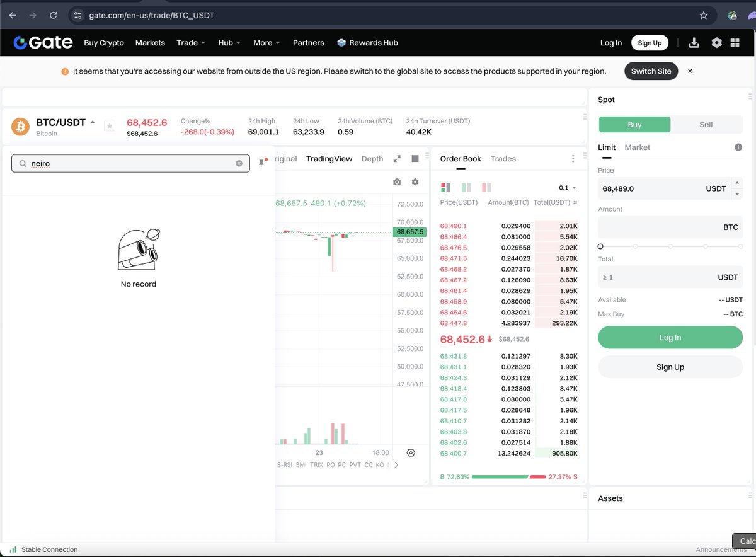Screen dimensions: 756x557
Task: Show only buy orders in order book
Action: pyautogui.click(x=466, y=187)
